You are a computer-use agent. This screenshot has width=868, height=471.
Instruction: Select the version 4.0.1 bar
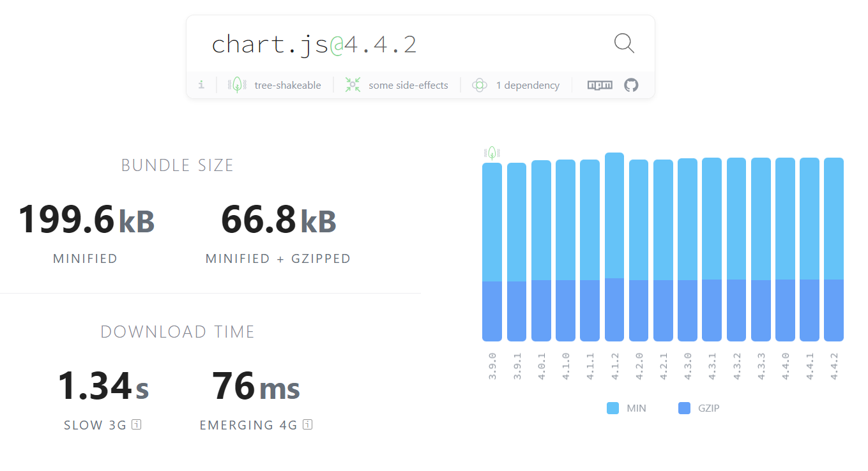pyautogui.click(x=541, y=251)
